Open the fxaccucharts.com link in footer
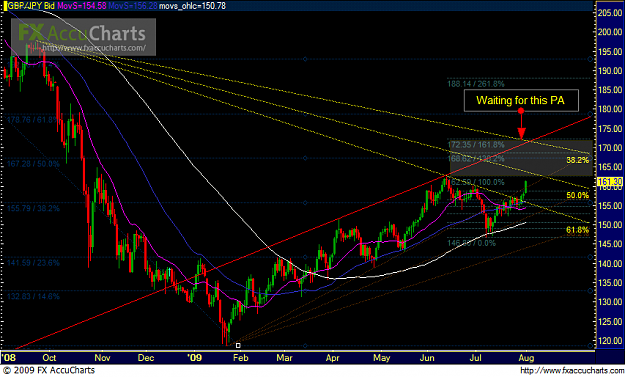This screenshot has height=377, width=625. [x=572, y=371]
